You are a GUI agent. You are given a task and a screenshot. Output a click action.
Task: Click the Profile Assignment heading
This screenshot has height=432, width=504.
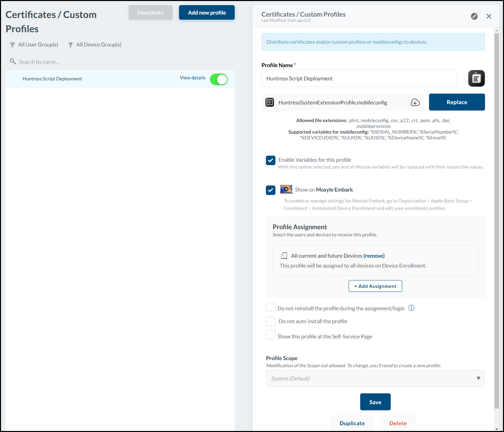300,227
